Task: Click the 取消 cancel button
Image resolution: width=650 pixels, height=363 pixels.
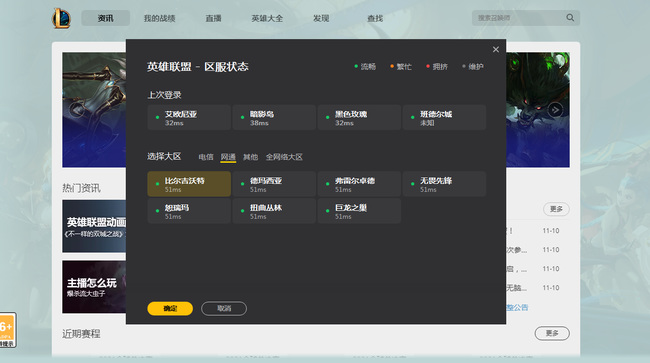Action: coord(224,308)
